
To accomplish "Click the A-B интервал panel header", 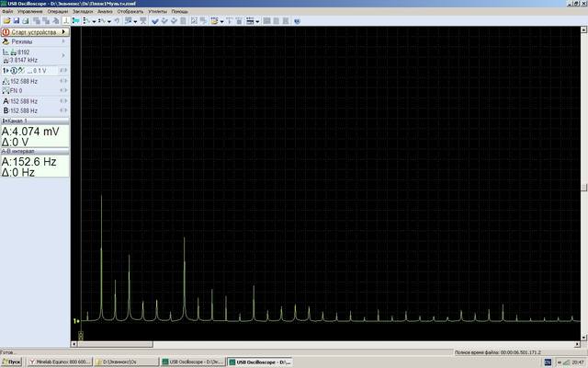I will (x=35, y=151).
